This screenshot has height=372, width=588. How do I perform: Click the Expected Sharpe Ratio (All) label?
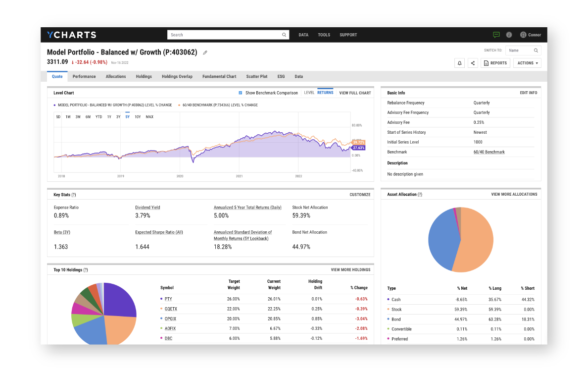pos(159,232)
